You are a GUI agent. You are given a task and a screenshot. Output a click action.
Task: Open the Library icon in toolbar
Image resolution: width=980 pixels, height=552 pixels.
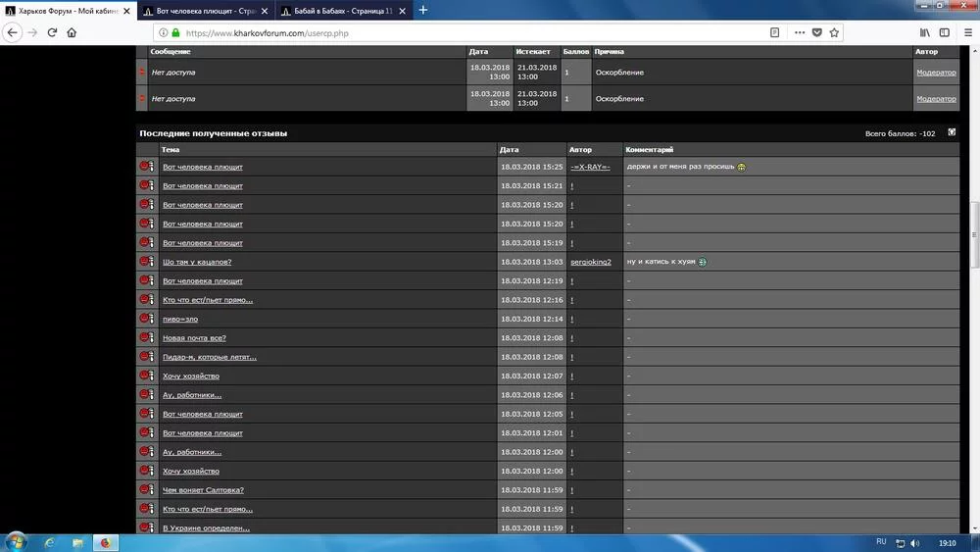coord(924,32)
